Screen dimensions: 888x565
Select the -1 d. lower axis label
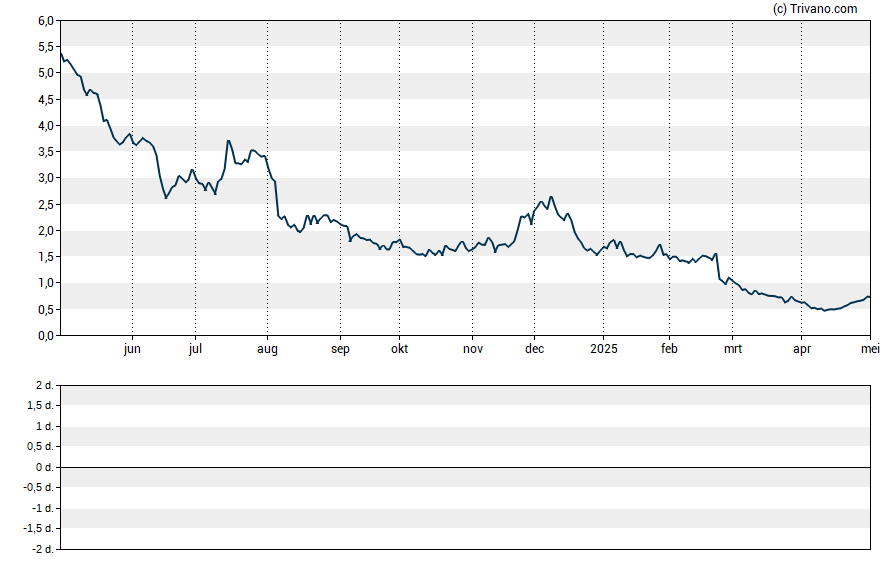click(43, 508)
